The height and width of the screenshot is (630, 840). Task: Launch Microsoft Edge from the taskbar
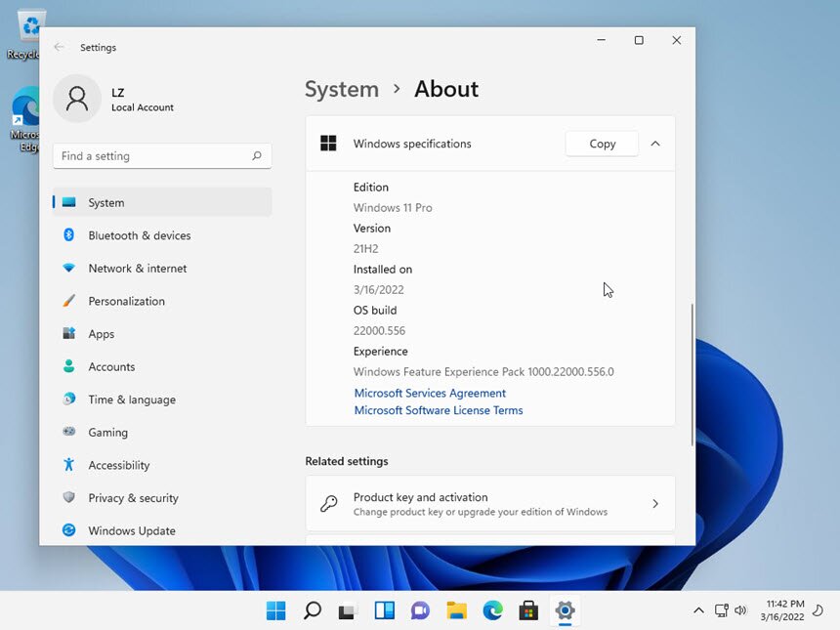pos(493,610)
